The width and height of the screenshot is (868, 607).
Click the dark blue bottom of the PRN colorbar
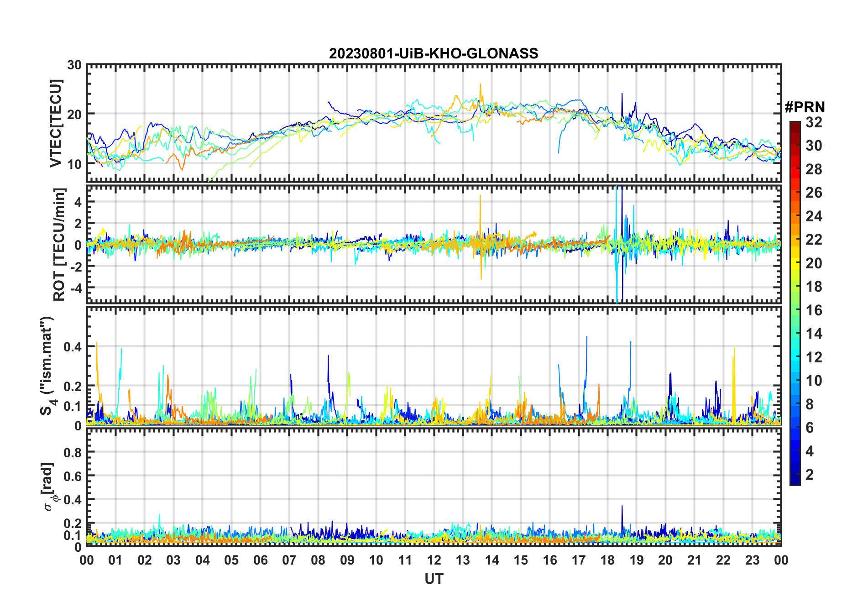pyautogui.click(x=795, y=481)
